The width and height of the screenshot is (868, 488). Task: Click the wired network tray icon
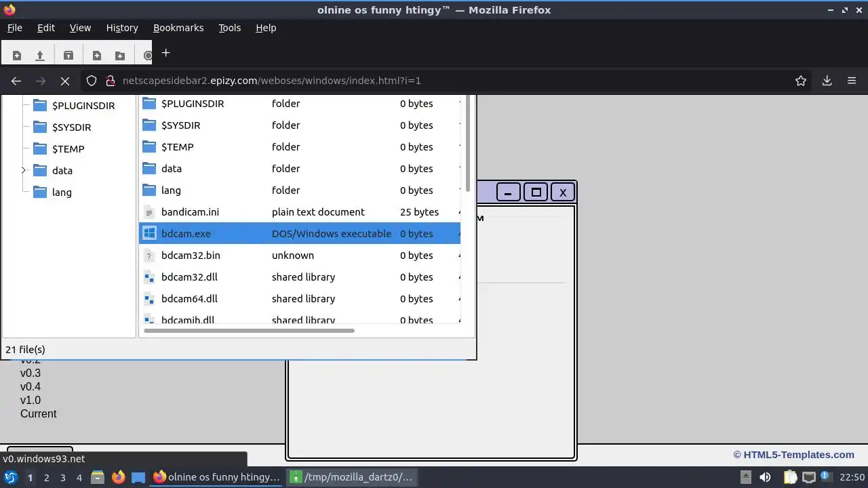click(809, 477)
